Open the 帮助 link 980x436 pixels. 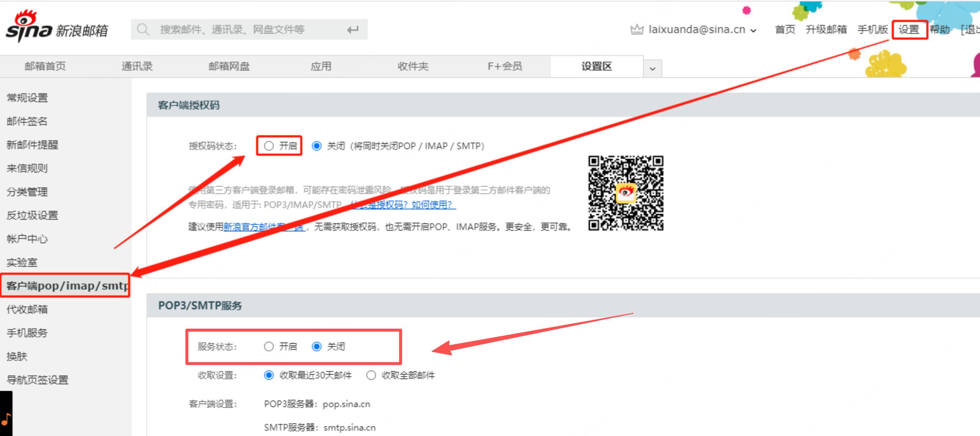tap(940, 29)
